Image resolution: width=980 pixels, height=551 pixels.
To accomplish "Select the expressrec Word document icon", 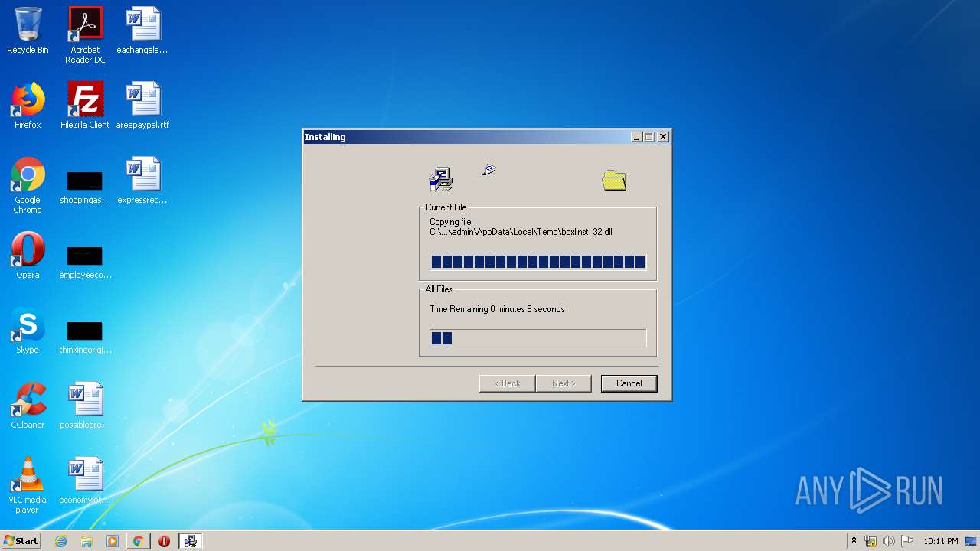I will pyautogui.click(x=142, y=181).
